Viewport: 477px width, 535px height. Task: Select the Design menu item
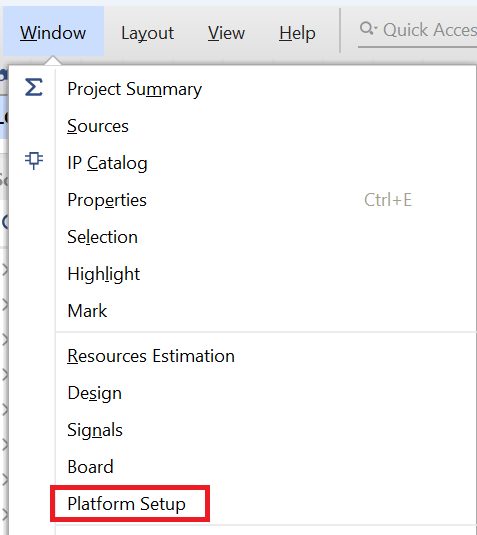[266, 393]
